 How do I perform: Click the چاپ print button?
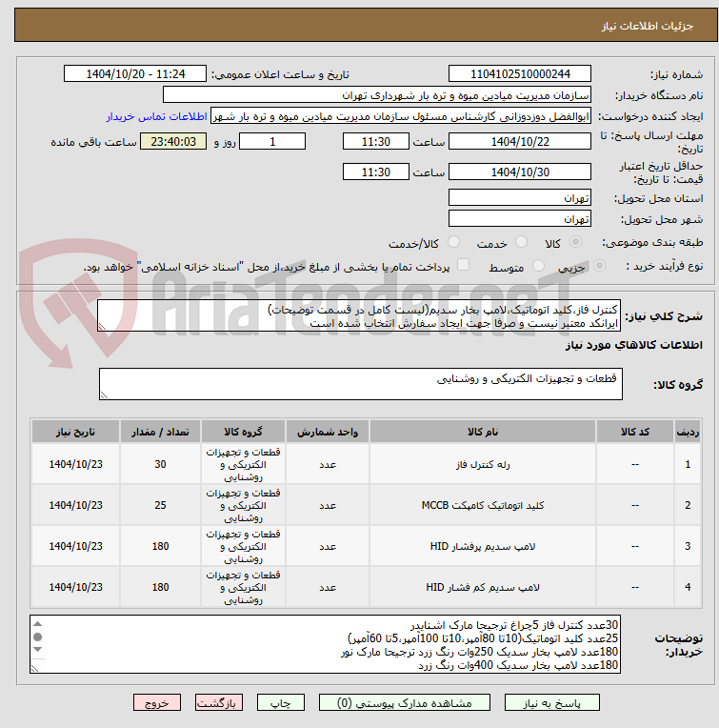click(x=281, y=703)
